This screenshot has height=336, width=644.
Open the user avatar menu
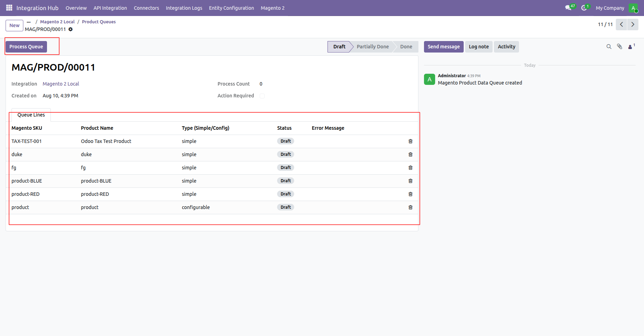633,8
